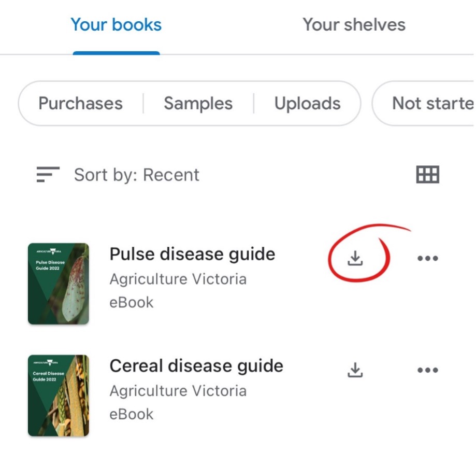Image resolution: width=476 pixels, height=451 pixels.
Task: Open overflow menu for Pulse disease guide
Action: pyautogui.click(x=428, y=258)
